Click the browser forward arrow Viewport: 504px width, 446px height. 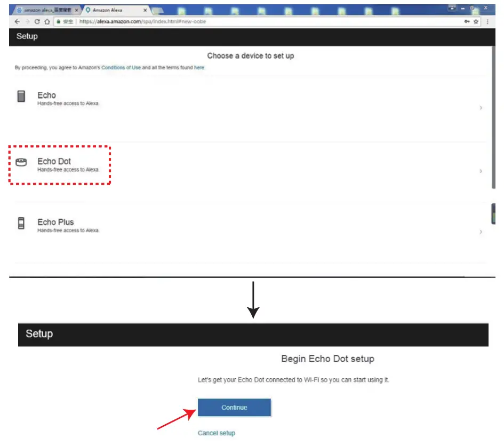[27, 21]
